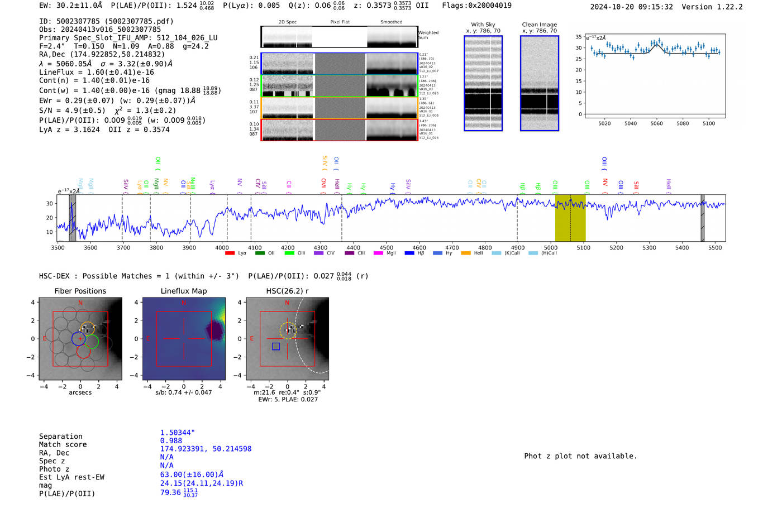Select the purple CIV legend swatch
Image resolution: width=782 pixels, height=532 pixels.
click(x=319, y=253)
